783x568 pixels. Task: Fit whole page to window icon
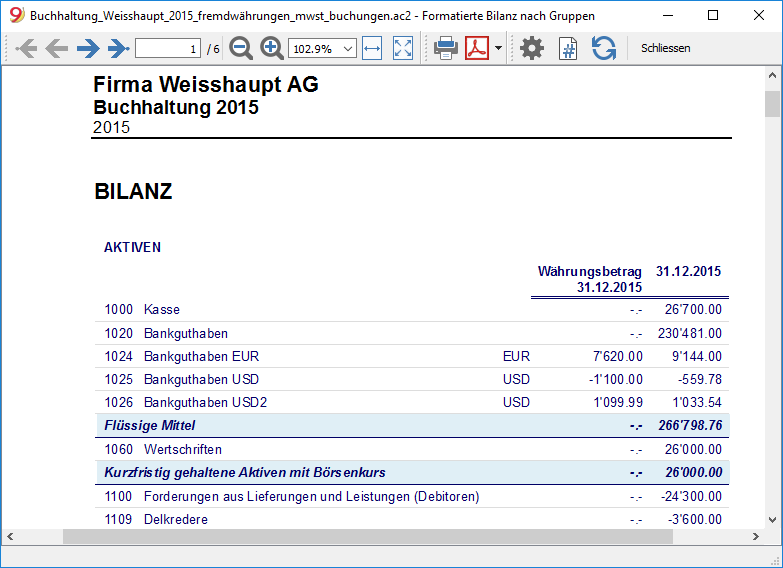point(403,48)
